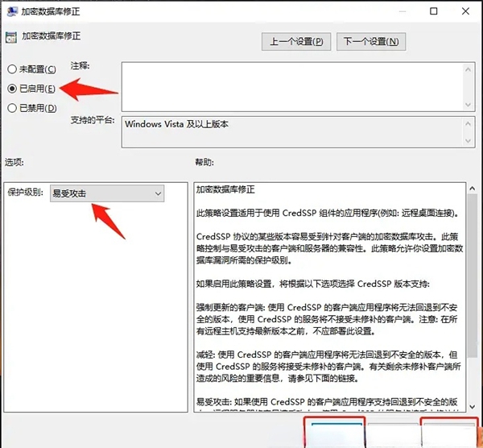The height and width of the screenshot is (448, 483).
Task: Click the down arrow in 支持的平台 box
Action: click(x=468, y=141)
